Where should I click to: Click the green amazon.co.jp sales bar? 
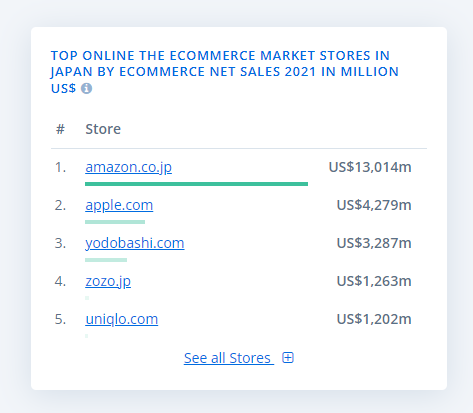point(196,184)
